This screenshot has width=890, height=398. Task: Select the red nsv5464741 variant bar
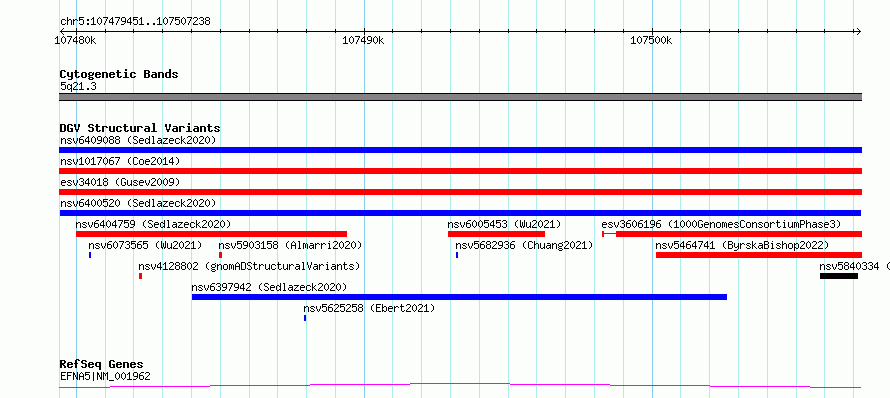[759, 255]
